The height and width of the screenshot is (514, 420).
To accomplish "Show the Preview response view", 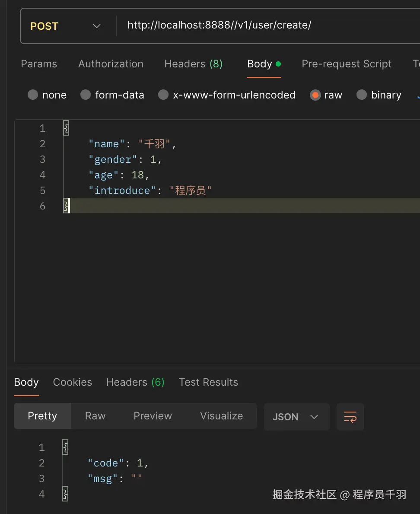I will click(153, 416).
